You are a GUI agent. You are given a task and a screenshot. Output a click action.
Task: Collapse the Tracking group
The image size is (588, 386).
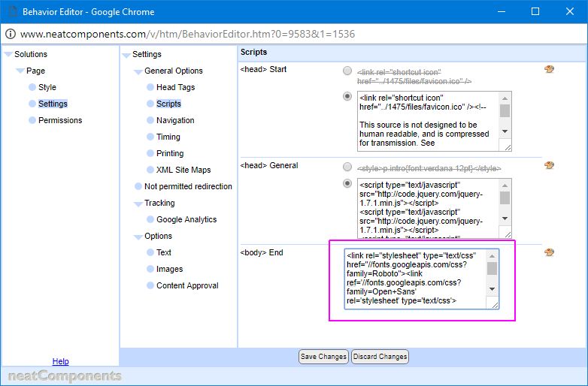(x=138, y=204)
